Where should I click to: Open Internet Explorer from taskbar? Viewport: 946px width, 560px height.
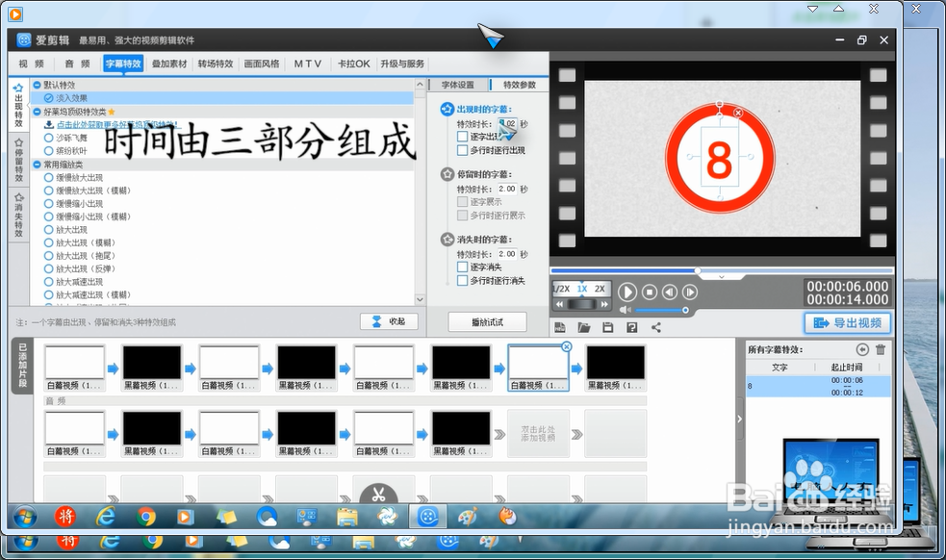[106, 517]
